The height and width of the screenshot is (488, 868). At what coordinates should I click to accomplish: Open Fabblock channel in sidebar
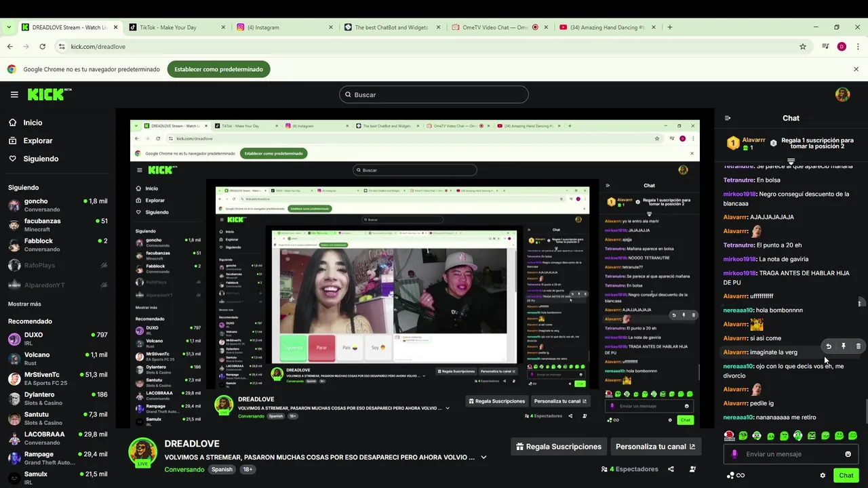pos(58,245)
